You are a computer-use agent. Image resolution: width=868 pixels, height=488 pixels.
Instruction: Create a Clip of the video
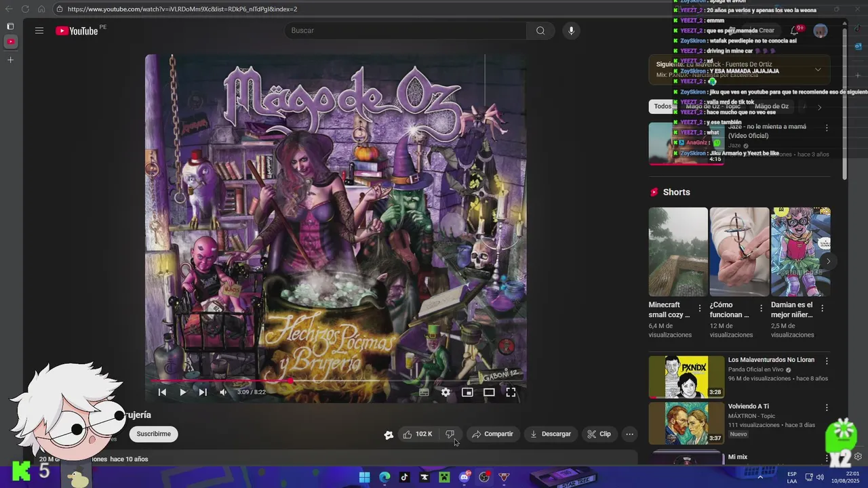point(599,434)
